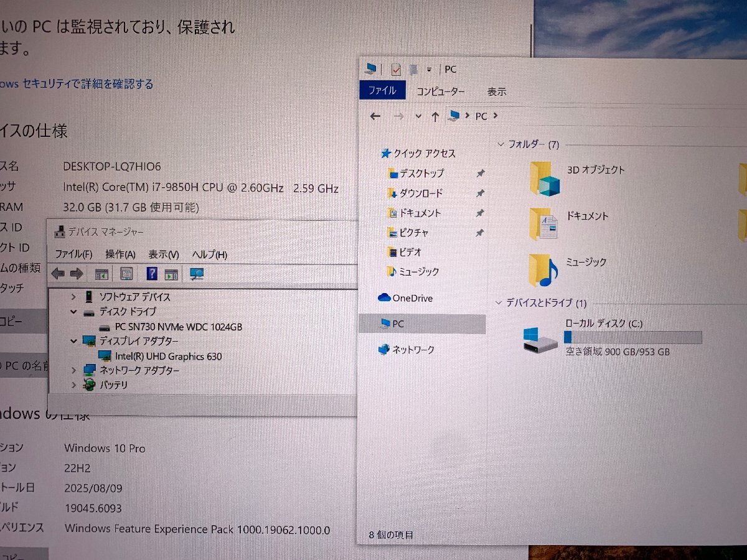Screen dimensions: 747x560
Task: Click PC icon in Explorer title bar
Action: (x=372, y=68)
